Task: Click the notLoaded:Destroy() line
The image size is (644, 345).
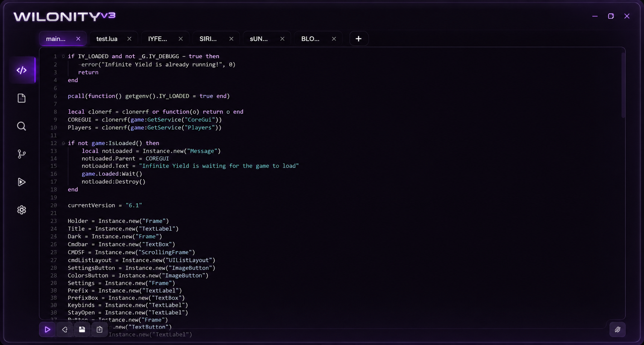Action: pos(114,182)
